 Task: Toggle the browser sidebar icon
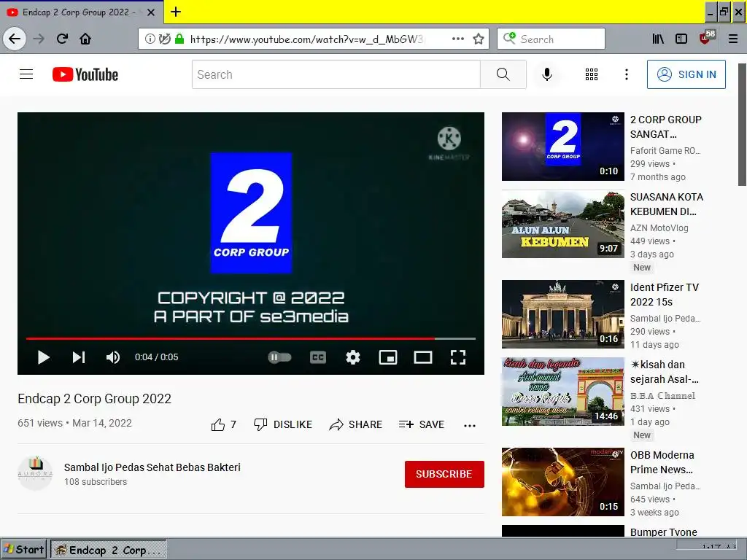[x=681, y=39]
